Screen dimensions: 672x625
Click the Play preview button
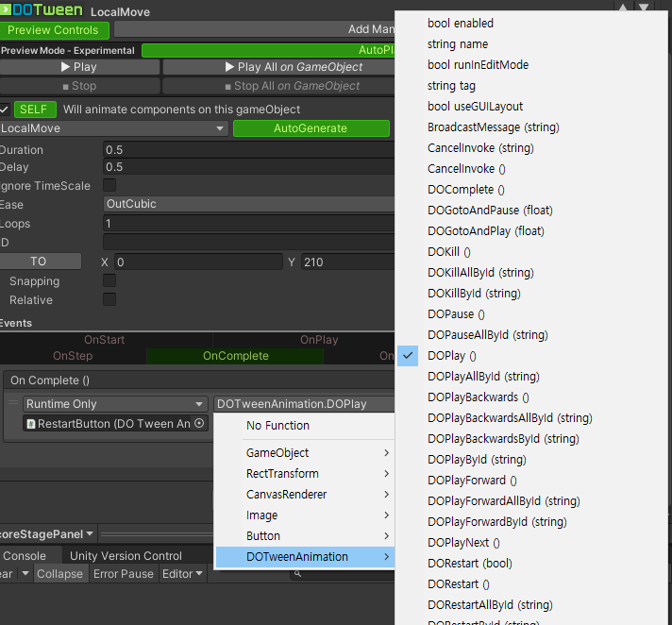79,67
